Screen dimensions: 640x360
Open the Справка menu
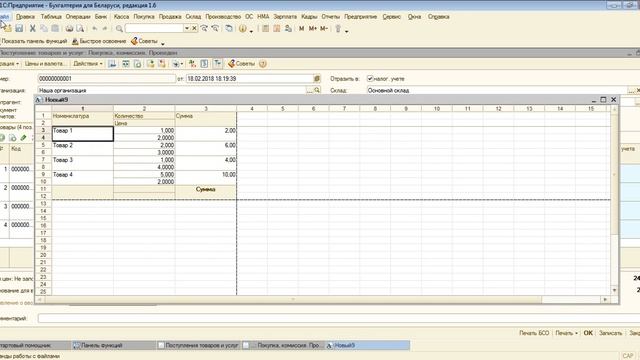438,17
